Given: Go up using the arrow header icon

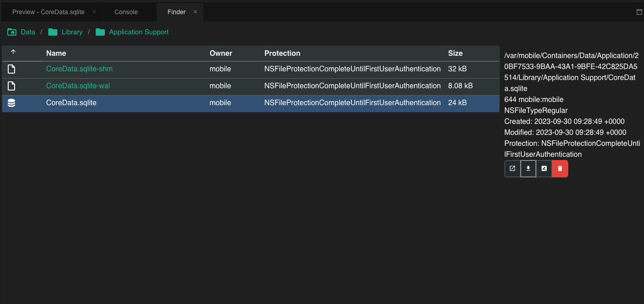Looking at the screenshot, I should point(13,53).
